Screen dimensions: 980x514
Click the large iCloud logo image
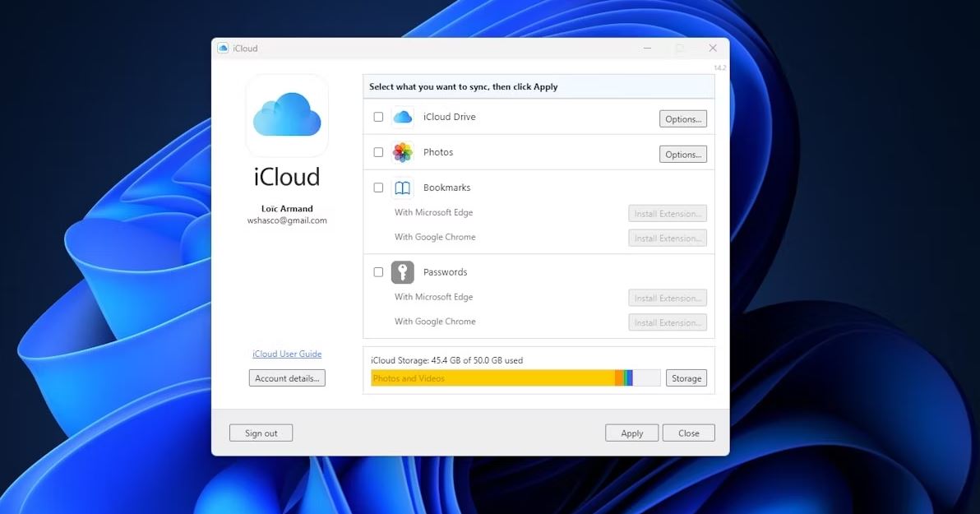pos(287,115)
